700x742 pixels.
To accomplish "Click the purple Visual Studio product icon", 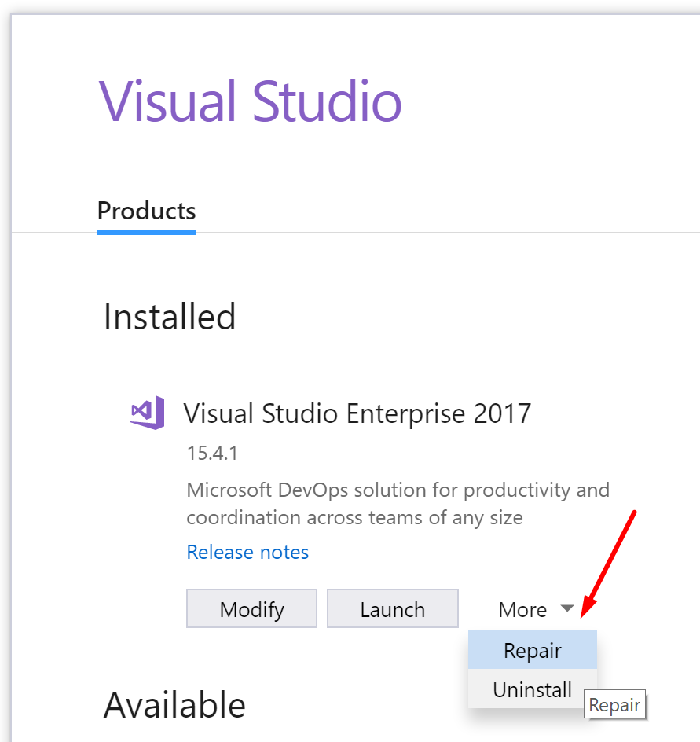I will click(x=147, y=413).
